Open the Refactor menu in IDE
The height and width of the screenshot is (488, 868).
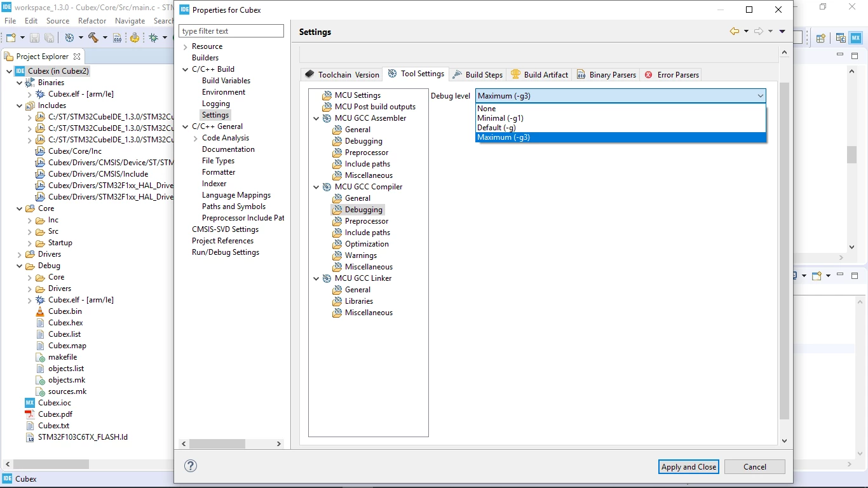click(92, 21)
